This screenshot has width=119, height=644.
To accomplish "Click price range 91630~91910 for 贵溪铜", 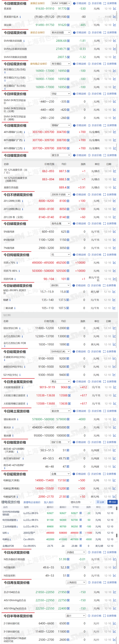I will point(45,9).
